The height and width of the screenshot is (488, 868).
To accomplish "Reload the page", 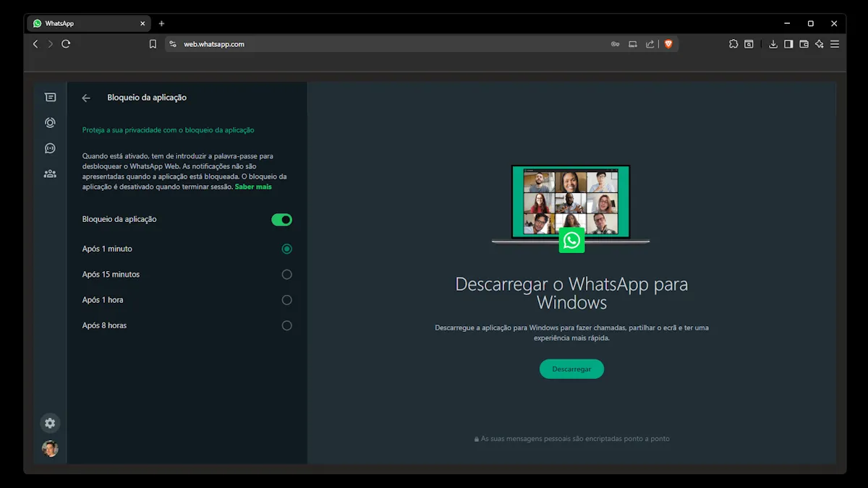I will [x=66, y=44].
